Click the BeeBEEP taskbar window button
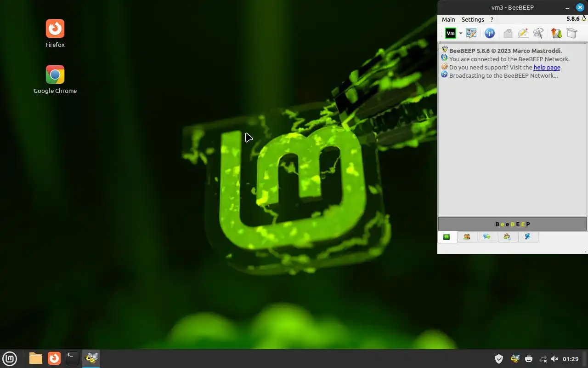This screenshot has height=368, width=588. point(91,358)
